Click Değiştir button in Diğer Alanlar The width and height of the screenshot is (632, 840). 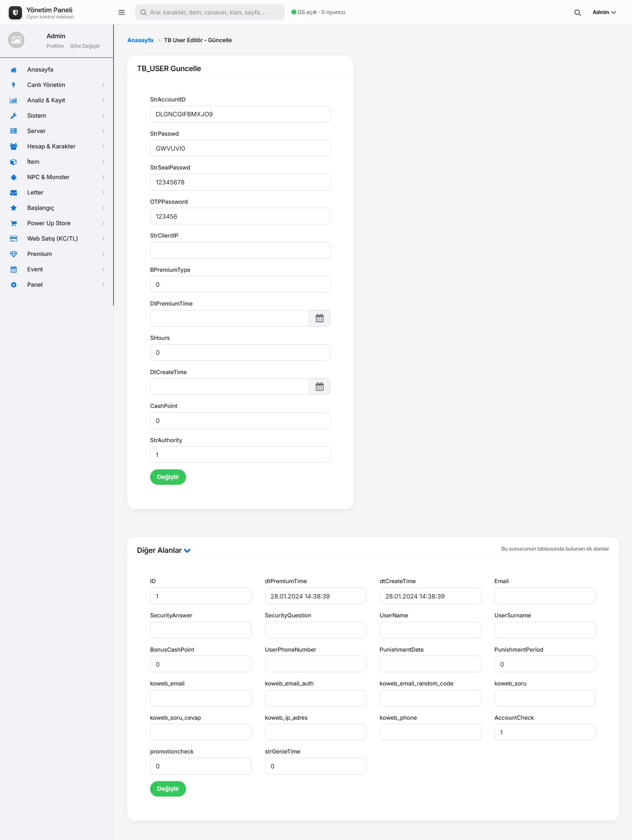point(168,789)
